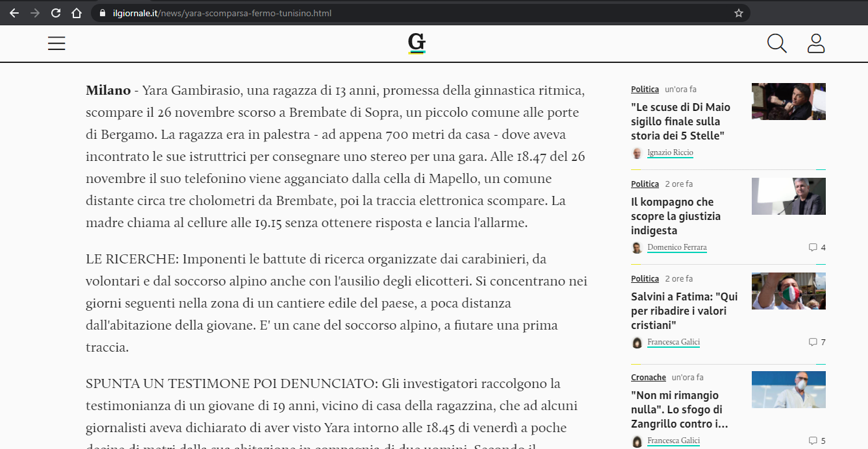Open "Salvini a Fatima" headline
Viewport: 868px width, 449px height.
pos(684,311)
